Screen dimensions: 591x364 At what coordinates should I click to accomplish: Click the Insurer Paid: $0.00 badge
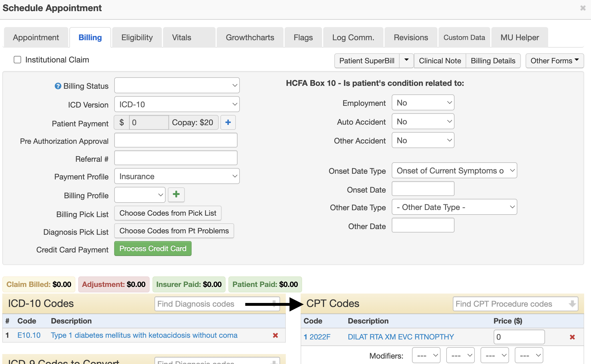coord(189,284)
